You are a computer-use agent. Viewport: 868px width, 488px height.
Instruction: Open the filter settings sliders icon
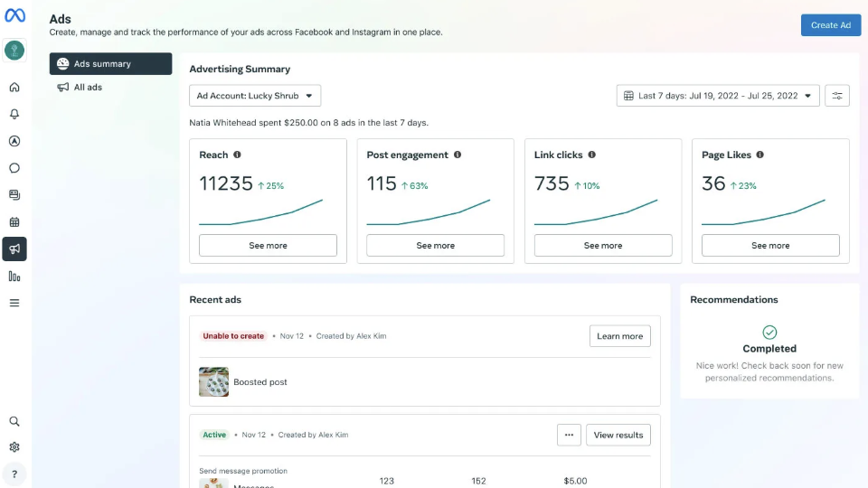[x=837, y=96]
